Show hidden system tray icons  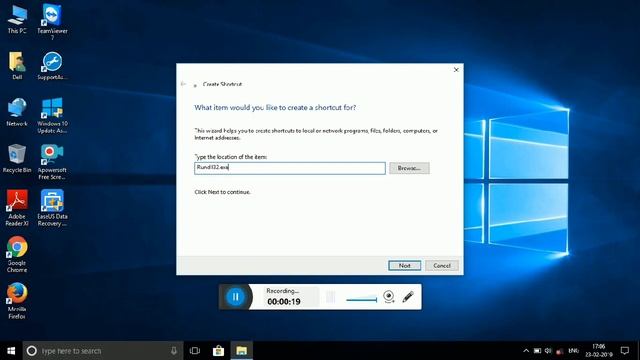point(526,351)
